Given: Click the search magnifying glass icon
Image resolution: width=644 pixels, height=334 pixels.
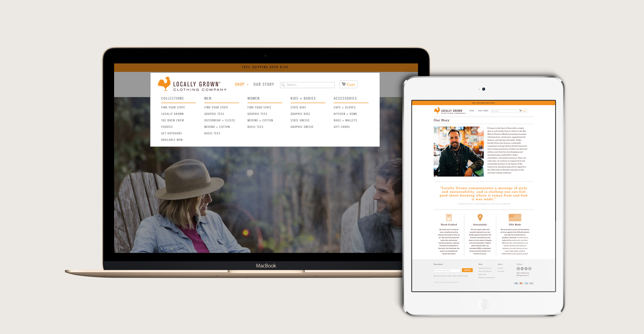Looking at the screenshot, I should [x=283, y=85].
